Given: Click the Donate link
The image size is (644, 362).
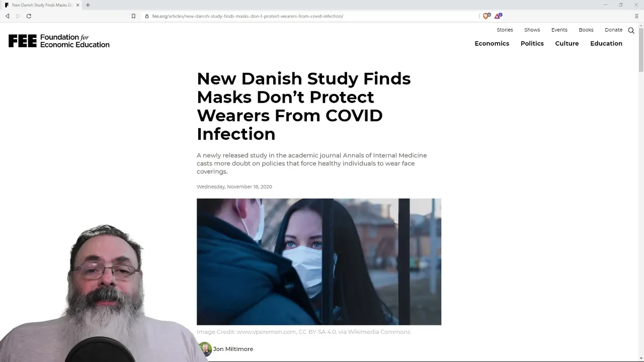Looking at the screenshot, I should [613, 30].
